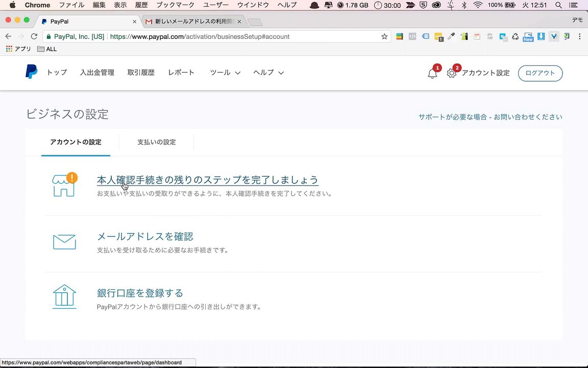Screen dimensions: 588x368
Task: Click the clock showing 火 12:51
Action: (534, 5)
